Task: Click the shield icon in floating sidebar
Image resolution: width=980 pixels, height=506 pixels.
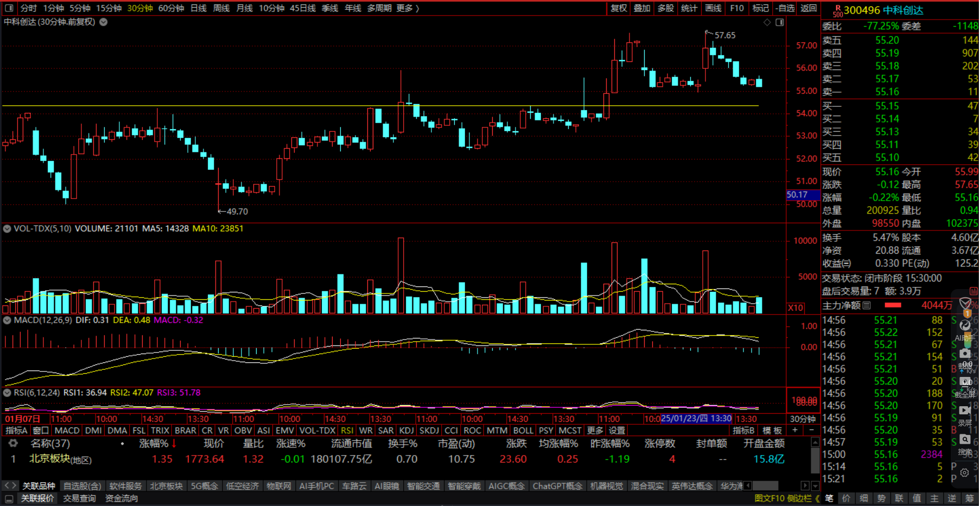Action: point(965,303)
